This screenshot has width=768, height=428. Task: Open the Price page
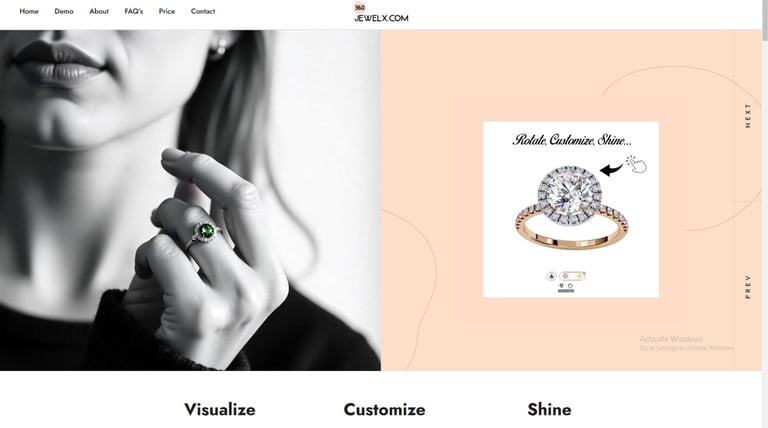click(167, 11)
